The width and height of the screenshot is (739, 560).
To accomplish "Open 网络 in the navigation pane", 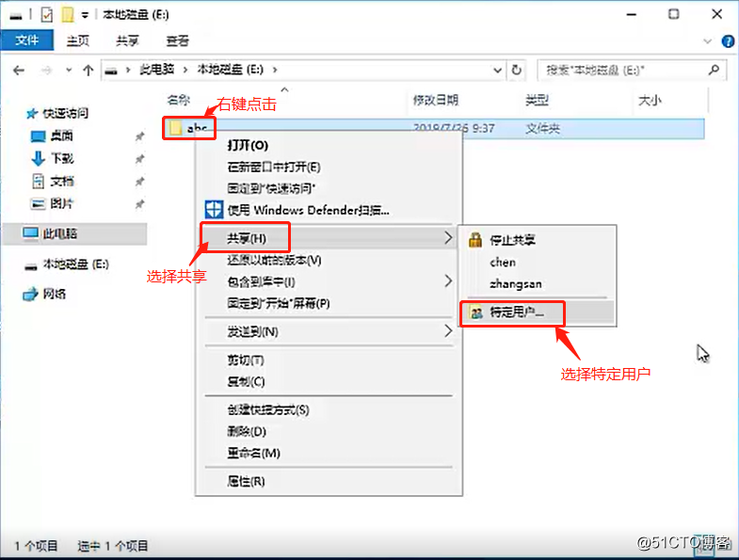I will pos(55,295).
